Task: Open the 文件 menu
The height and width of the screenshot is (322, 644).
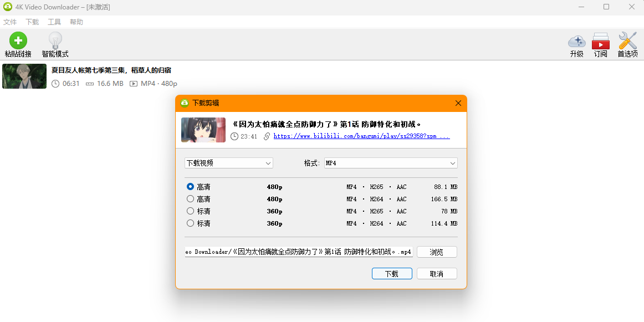Action: point(10,22)
